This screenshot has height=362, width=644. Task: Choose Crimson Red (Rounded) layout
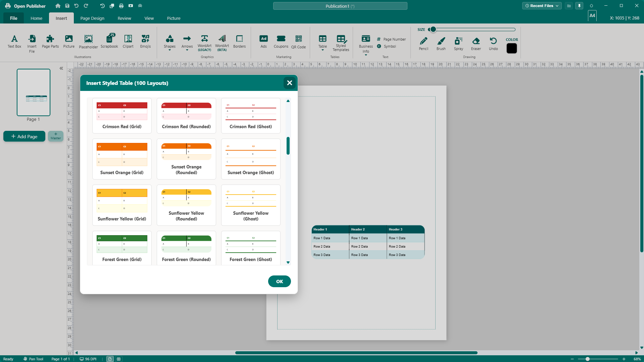[186, 116]
